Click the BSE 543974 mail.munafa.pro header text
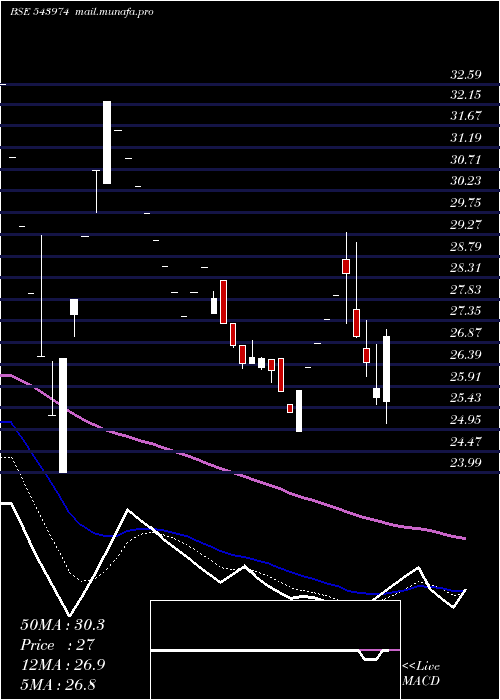500x700 pixels. click(x=82, y=12)
